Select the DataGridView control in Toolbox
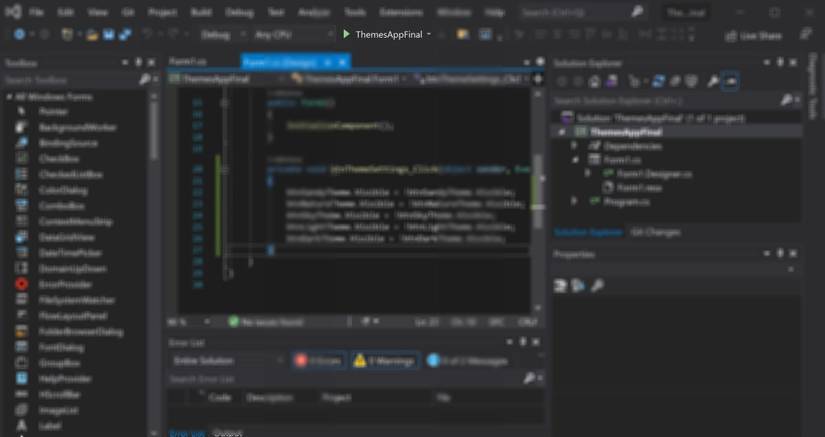825x437 pixels. [x=66, y=237]
